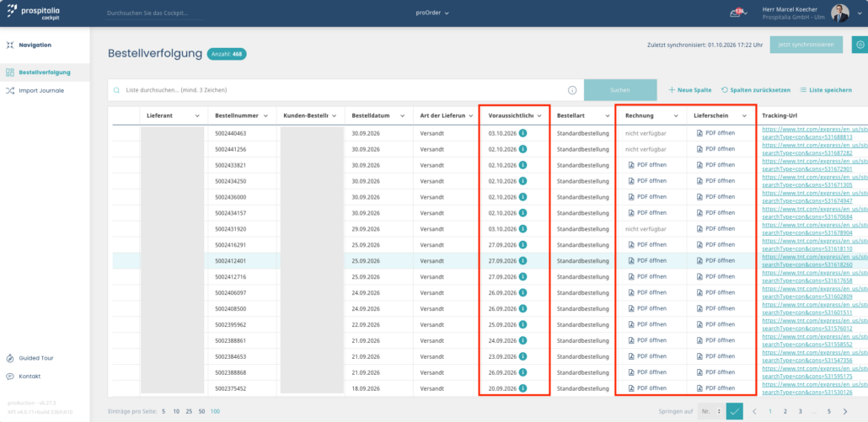868x422 pixels.
Task: Open the Bestellart column dropdown
Action: pos(608,116)
